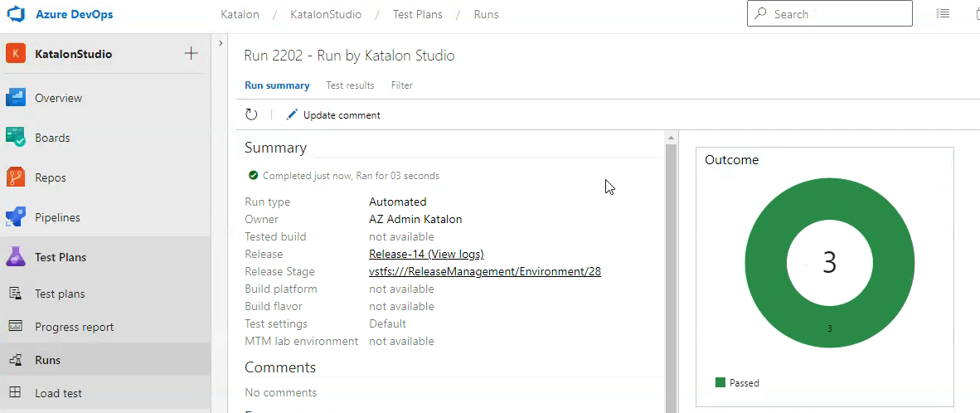Go to Test Plans breadcrumb
The image size is (980, 413).
418,14
